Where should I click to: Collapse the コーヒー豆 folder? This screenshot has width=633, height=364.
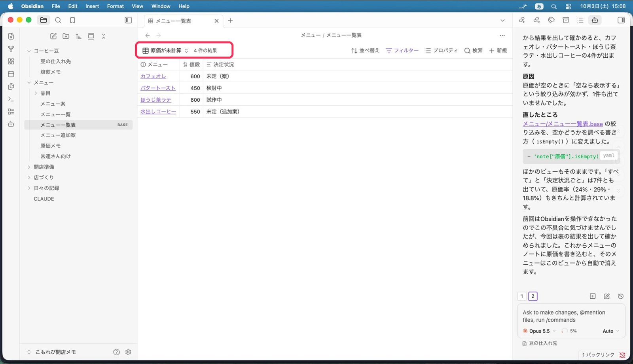(x=29, y=51)
